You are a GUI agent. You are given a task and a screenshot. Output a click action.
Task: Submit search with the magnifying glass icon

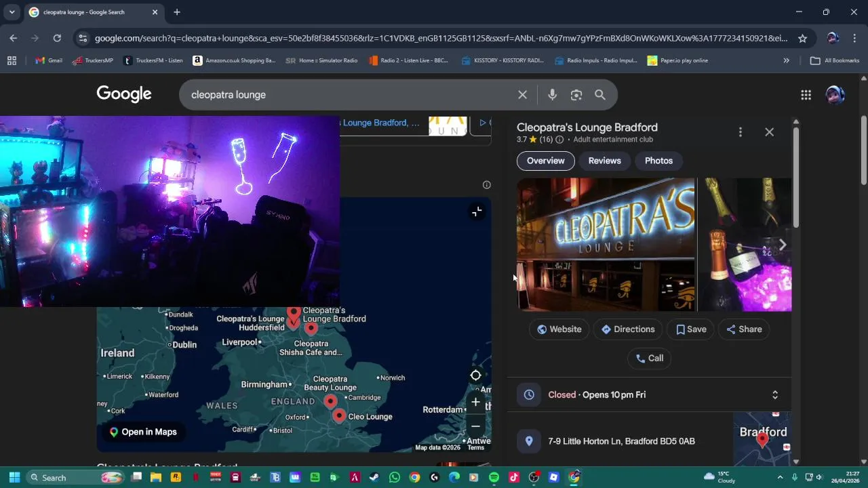coord(600,95)
